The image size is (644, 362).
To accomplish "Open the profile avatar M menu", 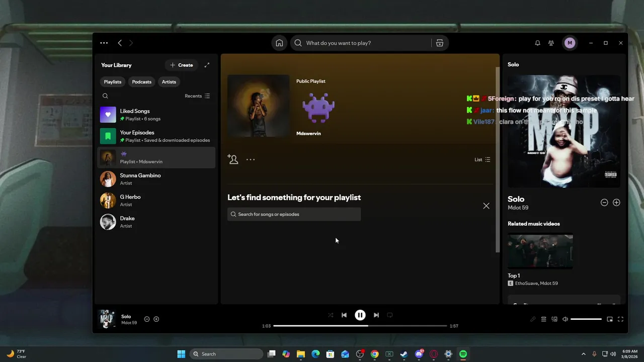I will point(570,43).
